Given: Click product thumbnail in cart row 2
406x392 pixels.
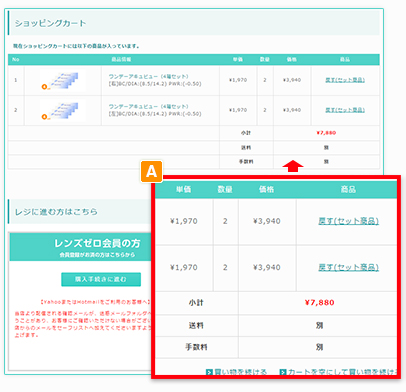Looking at the screenshot, I should 63,110.
